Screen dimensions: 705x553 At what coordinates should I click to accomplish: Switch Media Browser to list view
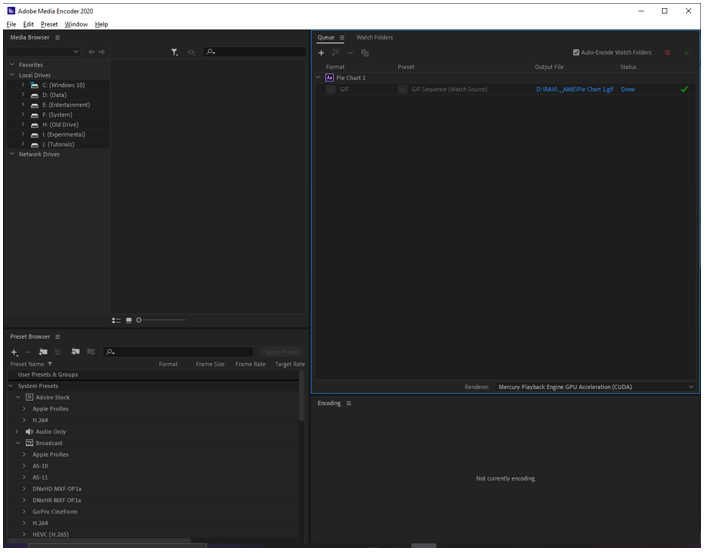[x=116, y=320]
